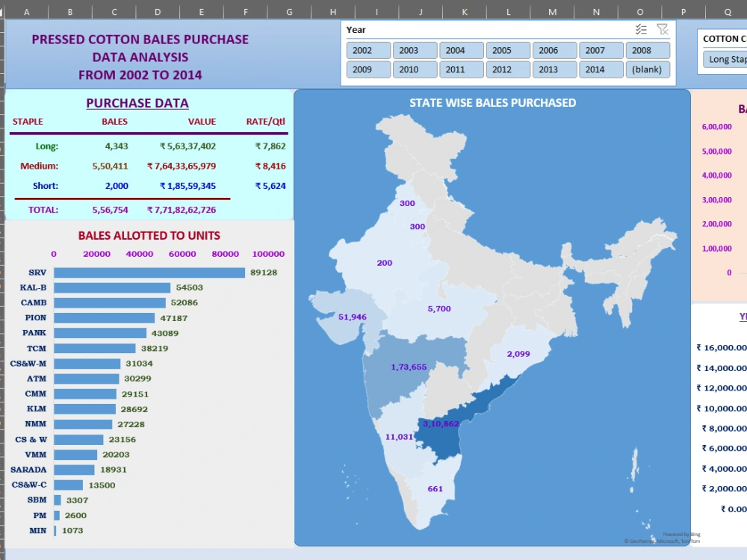
Task: Select the 13500 data label
Action: point(102,485)
